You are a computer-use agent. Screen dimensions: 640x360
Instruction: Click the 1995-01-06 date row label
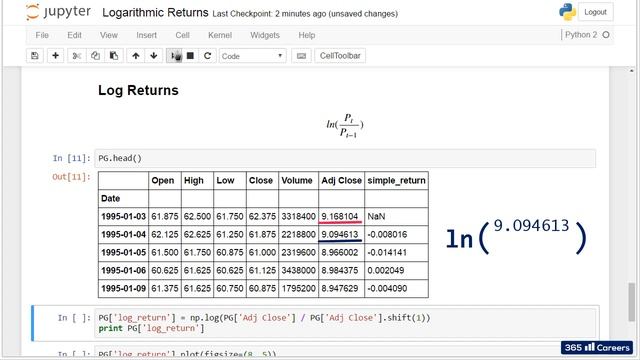point(123,270)
